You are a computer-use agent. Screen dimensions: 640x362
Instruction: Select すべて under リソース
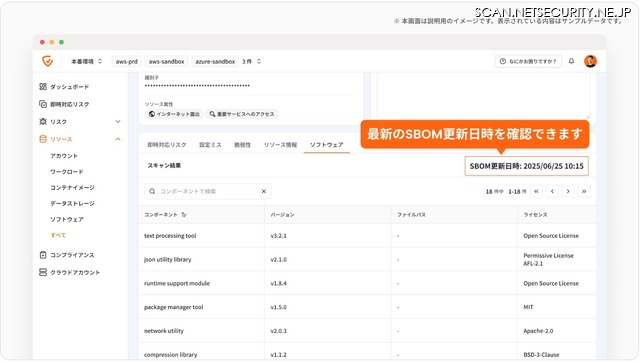coord(58,235)
